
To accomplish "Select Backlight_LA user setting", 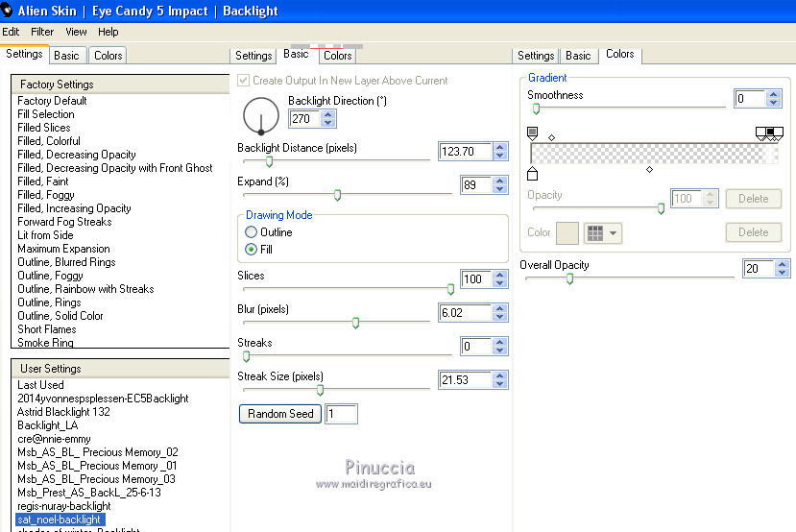I will 48,425.
